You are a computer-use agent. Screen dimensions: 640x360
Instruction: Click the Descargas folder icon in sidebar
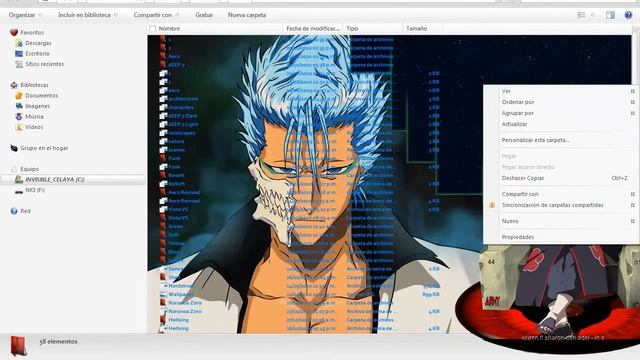pos(19,43)
